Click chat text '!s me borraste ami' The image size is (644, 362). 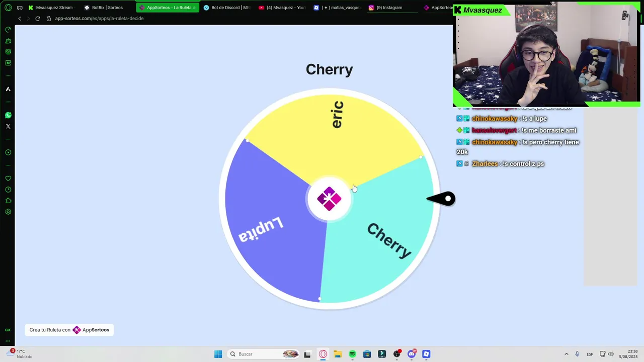tap(548, 130)
